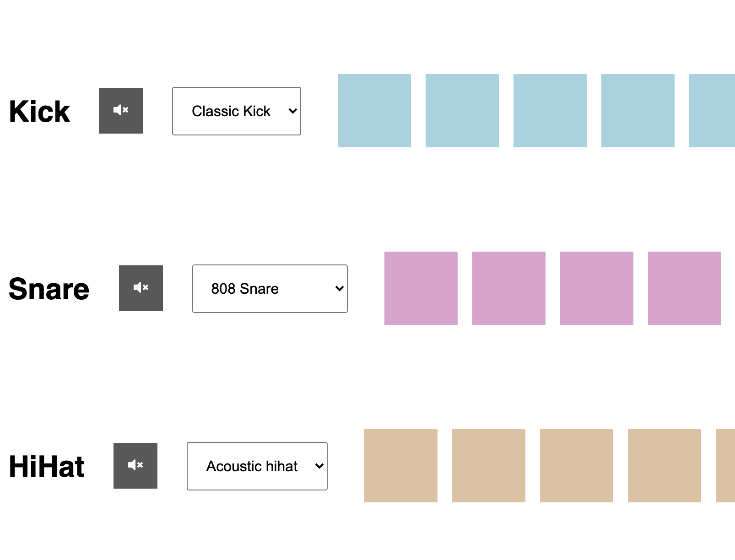
Task: Toggle the second Kick step pad
Action: 462,111
